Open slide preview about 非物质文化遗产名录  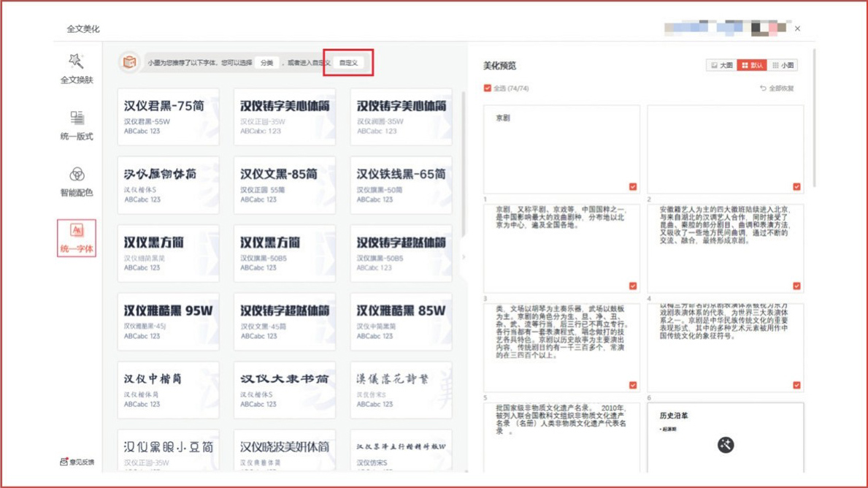tap(562, 438)
